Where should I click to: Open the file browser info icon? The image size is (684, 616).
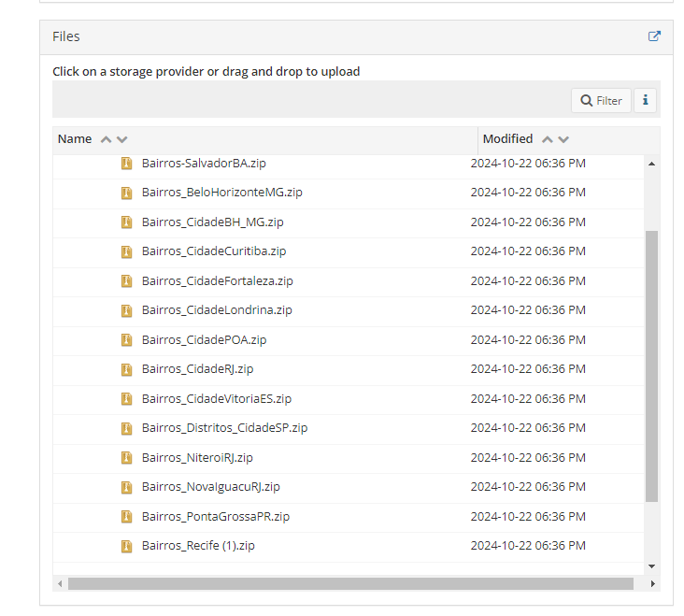[645, 101]
